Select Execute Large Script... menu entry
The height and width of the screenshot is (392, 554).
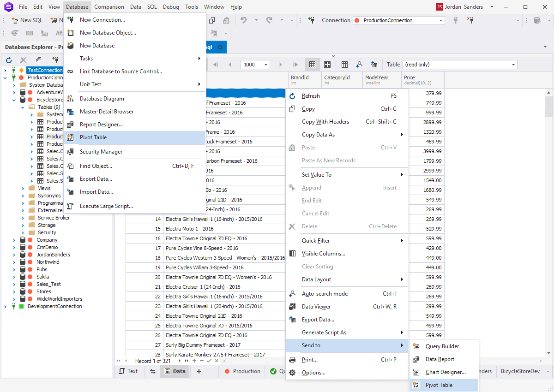pyautogui.click(x=134, y=206)
